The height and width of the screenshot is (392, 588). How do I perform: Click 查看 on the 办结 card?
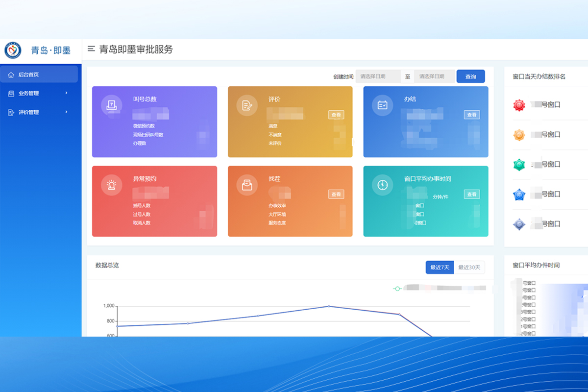click(471, 115)
